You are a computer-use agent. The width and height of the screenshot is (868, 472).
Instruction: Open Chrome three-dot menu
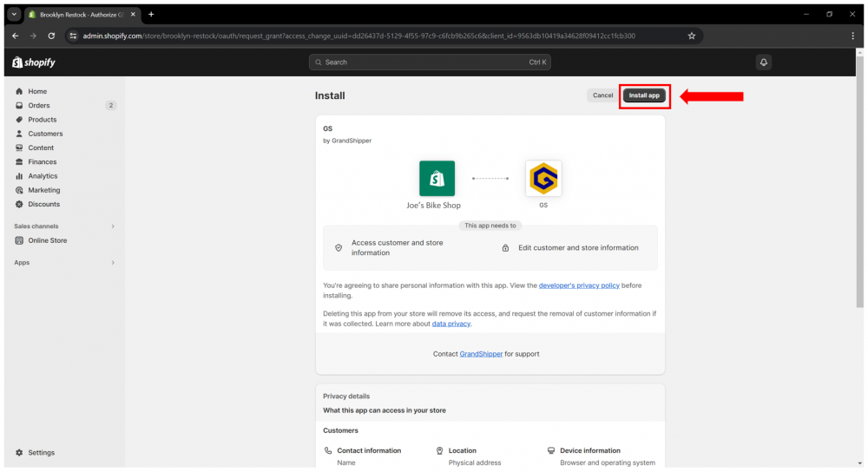(852, 36)
